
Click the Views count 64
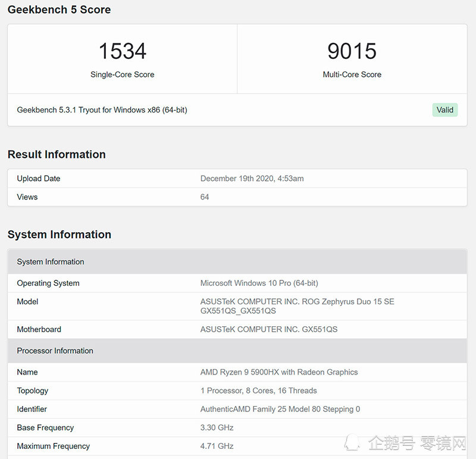pyautogui.click(x=205, y=197)
